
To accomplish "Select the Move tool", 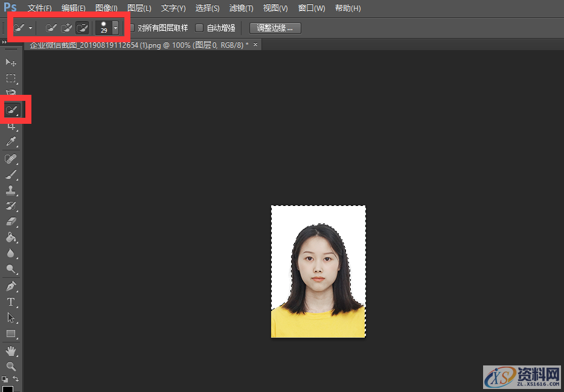I will click(x=11, y=62).
